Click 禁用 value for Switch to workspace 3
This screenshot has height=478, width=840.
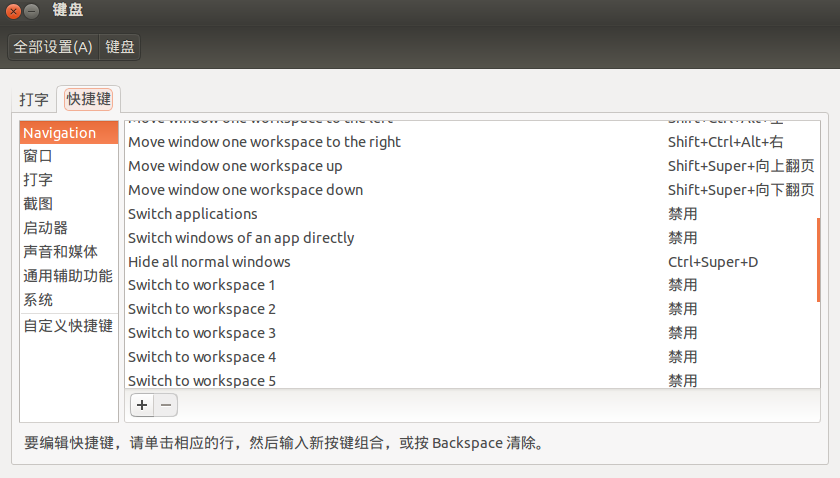682,333
